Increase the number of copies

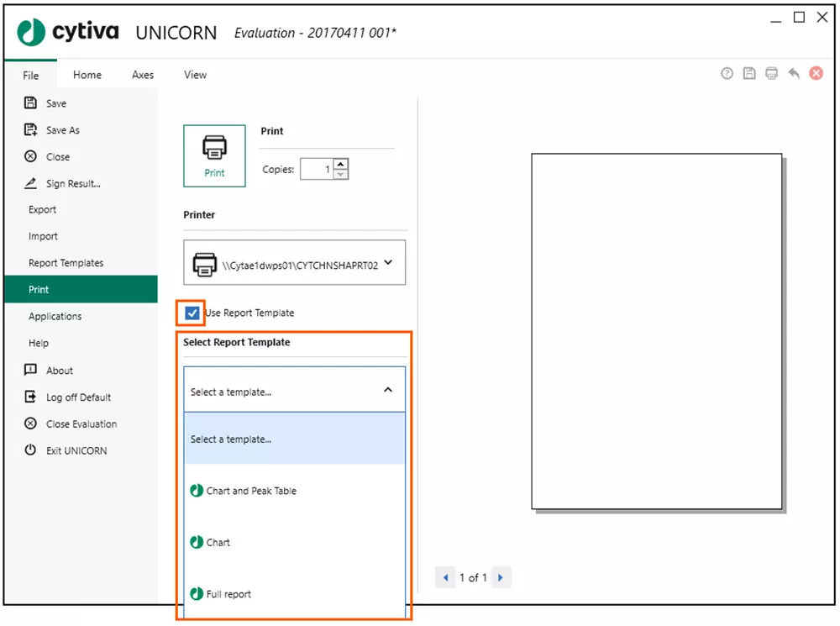click(x=339, y=165)
